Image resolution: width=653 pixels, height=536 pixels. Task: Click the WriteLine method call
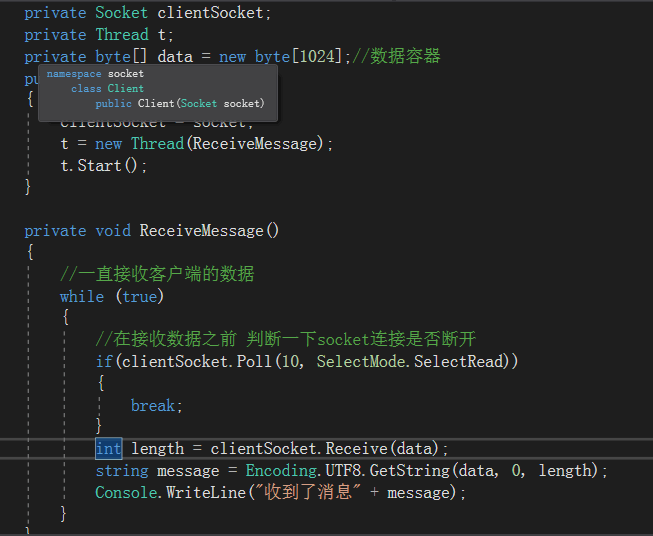click(x=206, y=493)
